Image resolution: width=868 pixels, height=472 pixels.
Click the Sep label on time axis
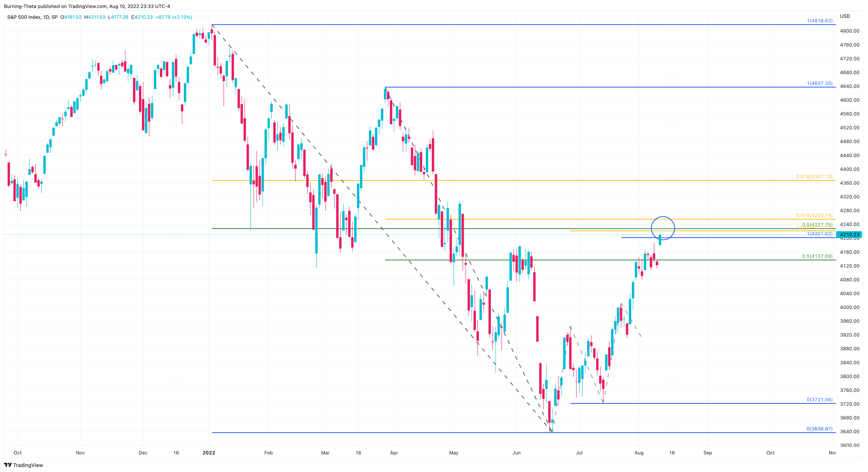click(x=708, y=453)
